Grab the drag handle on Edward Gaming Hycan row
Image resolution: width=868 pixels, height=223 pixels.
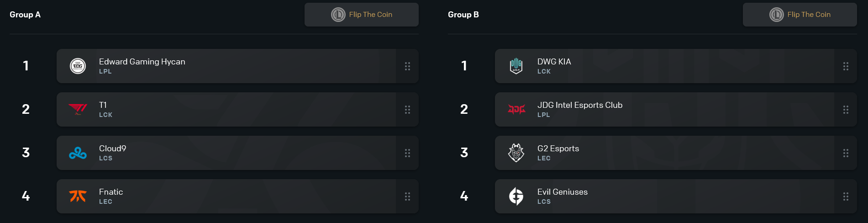click(407, 66)
